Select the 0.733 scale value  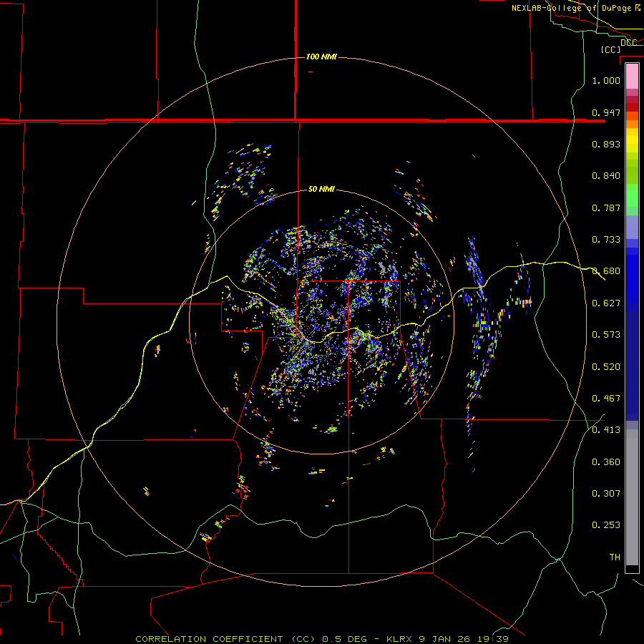[606, 239]
